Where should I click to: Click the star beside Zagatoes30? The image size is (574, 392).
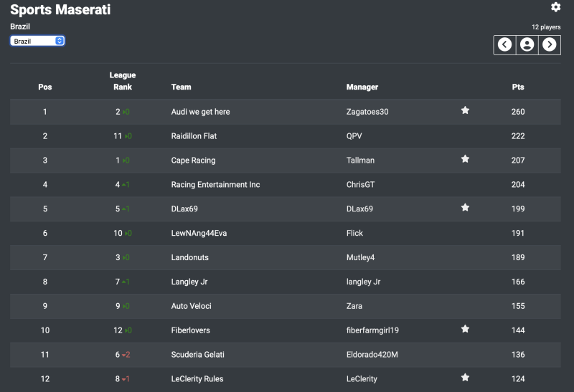(x=465, y=111)
